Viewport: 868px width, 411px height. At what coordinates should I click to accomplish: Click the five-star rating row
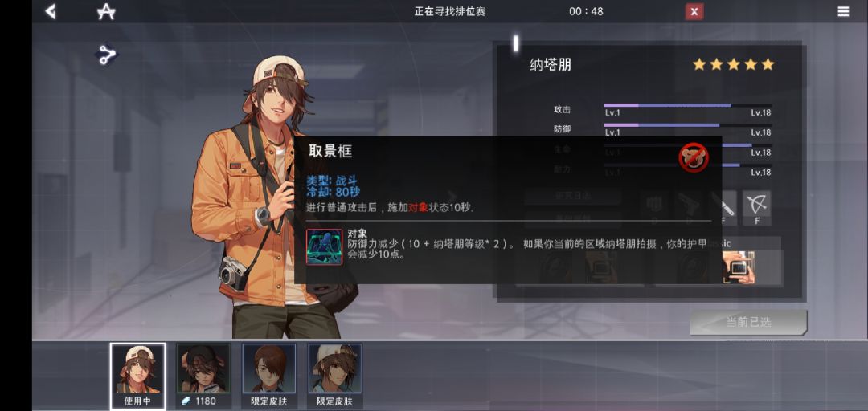tap(734, 65)
